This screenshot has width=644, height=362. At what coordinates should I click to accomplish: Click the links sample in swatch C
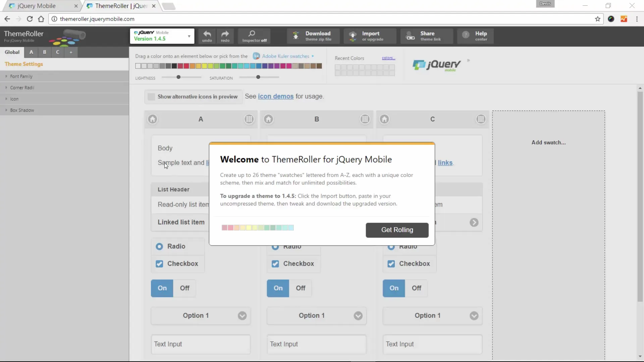coord(445,163)
